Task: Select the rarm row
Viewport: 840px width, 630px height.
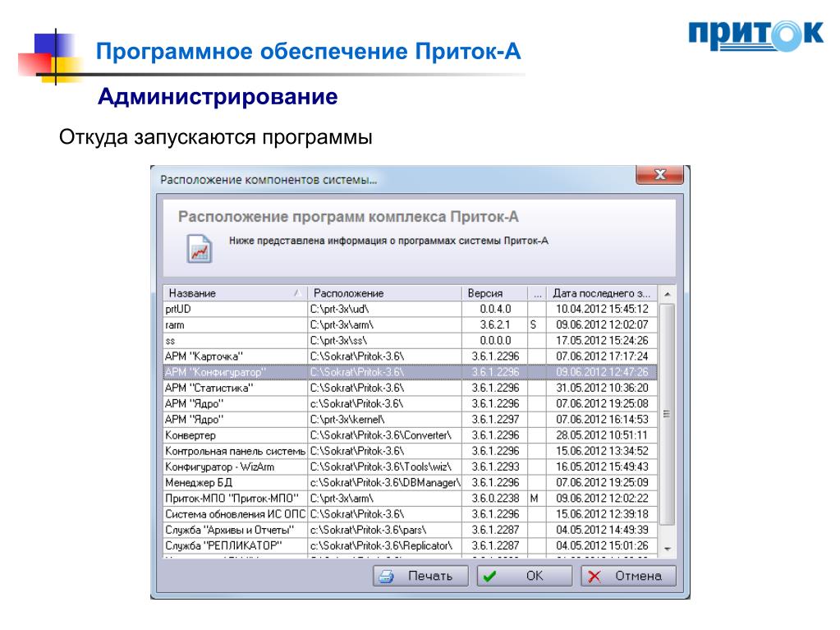Action: pos(411,324)
